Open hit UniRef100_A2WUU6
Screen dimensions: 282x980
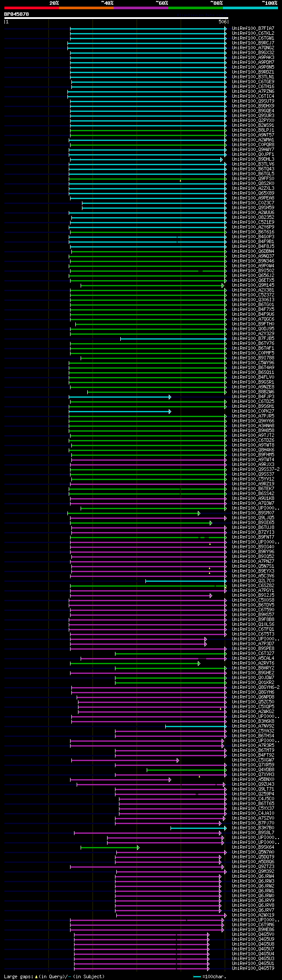(x=253, y=213)
